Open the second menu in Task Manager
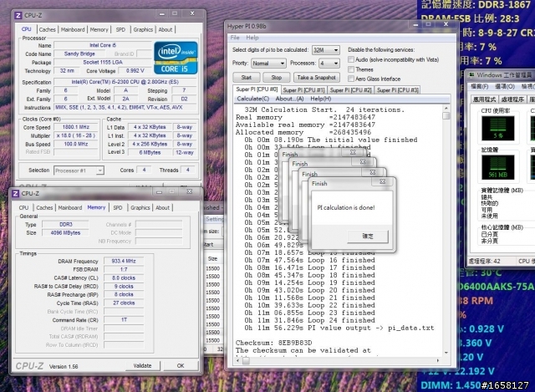The image size is (535, 392). 505,87
